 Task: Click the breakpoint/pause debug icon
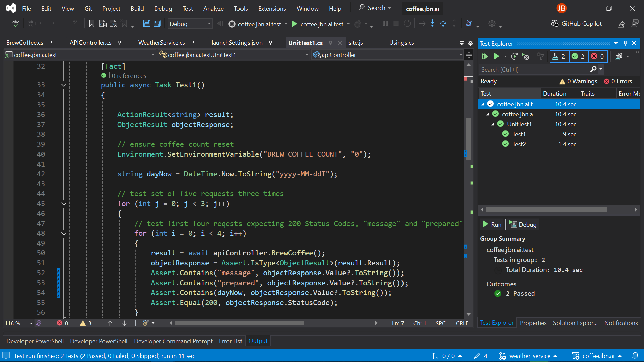click(385, 23)
